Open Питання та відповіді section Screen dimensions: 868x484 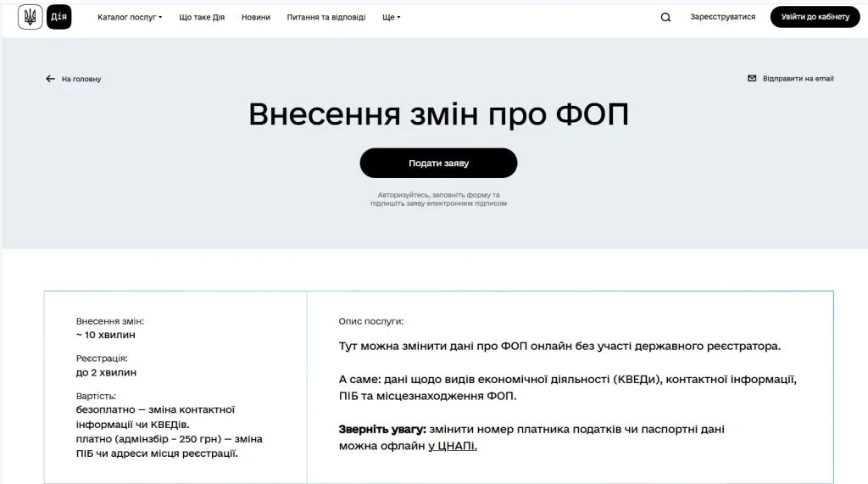click(326, 17)
